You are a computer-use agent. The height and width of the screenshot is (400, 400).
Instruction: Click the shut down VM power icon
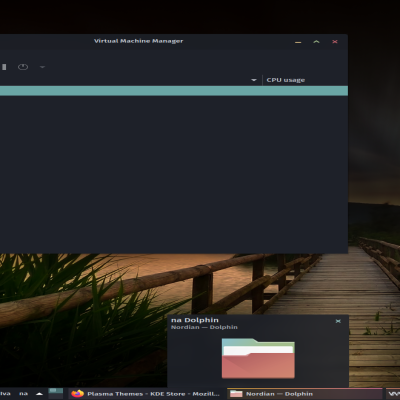coord(23,67)
